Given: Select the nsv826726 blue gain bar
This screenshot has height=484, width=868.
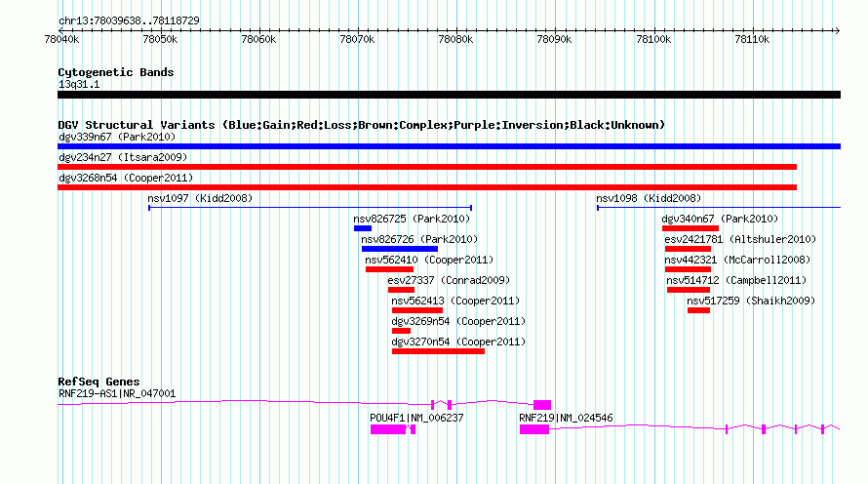Looking at the screenshot, I should click(x=399, y=249).
